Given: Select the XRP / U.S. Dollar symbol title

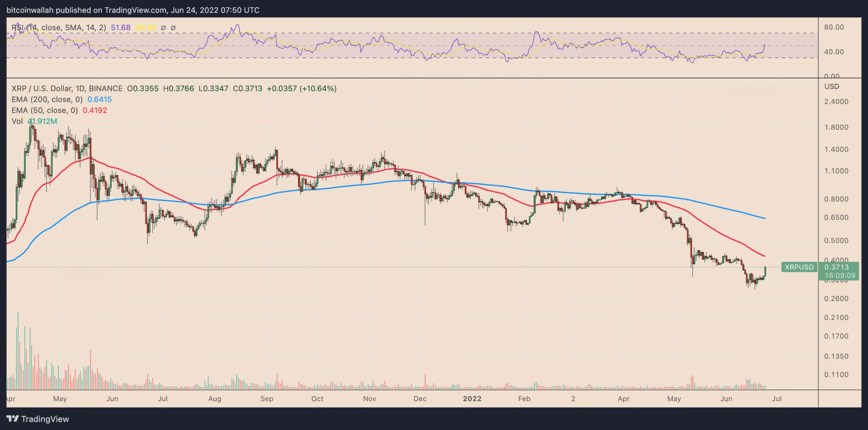Looking at the screenshot, I should coord(67,89).
